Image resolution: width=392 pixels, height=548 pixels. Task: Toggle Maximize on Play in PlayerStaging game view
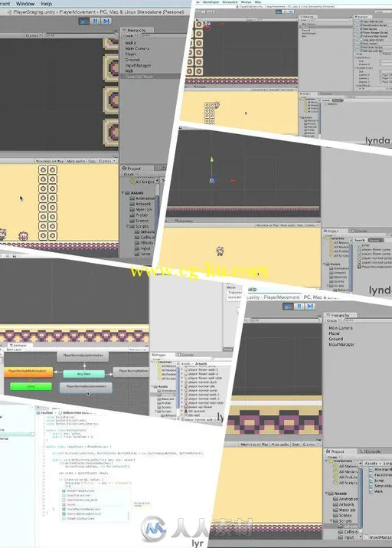coord(50,161)
